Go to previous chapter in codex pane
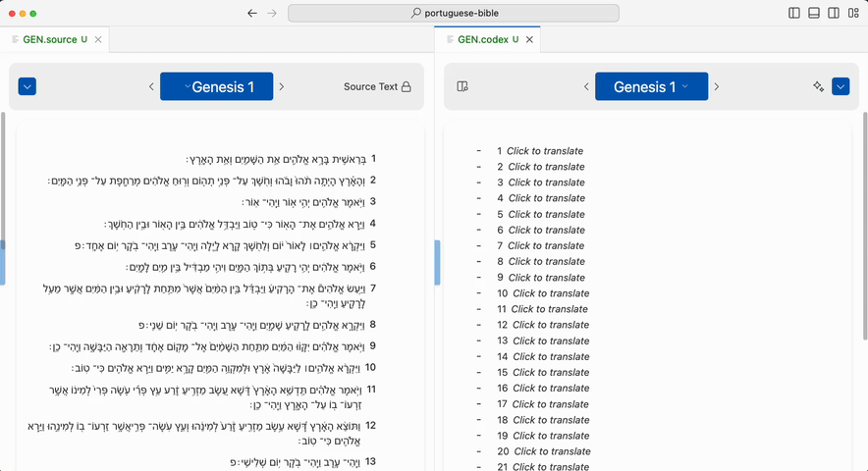Screen dimensions: 868x471 point(586,86)
